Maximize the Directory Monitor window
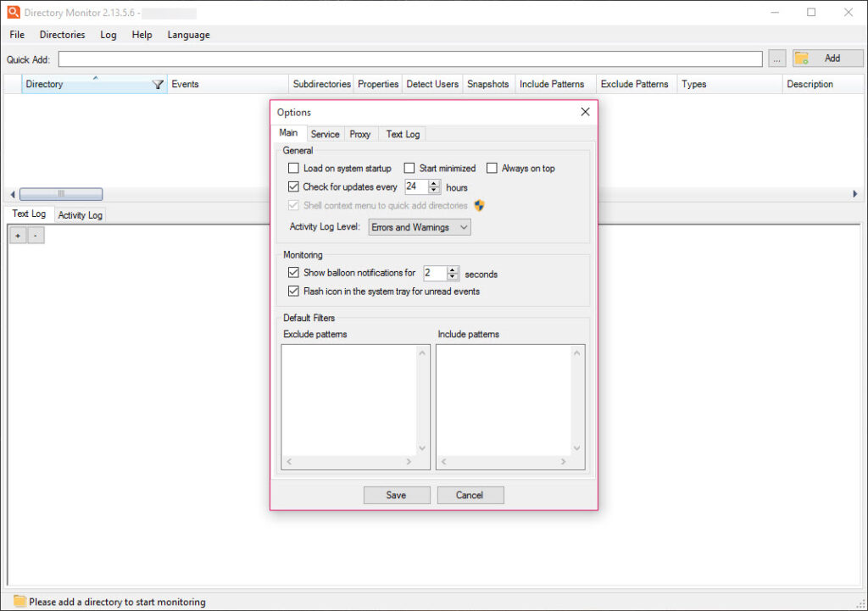The height and width of the screenshot is (611, 868). [x=811, y=12]
